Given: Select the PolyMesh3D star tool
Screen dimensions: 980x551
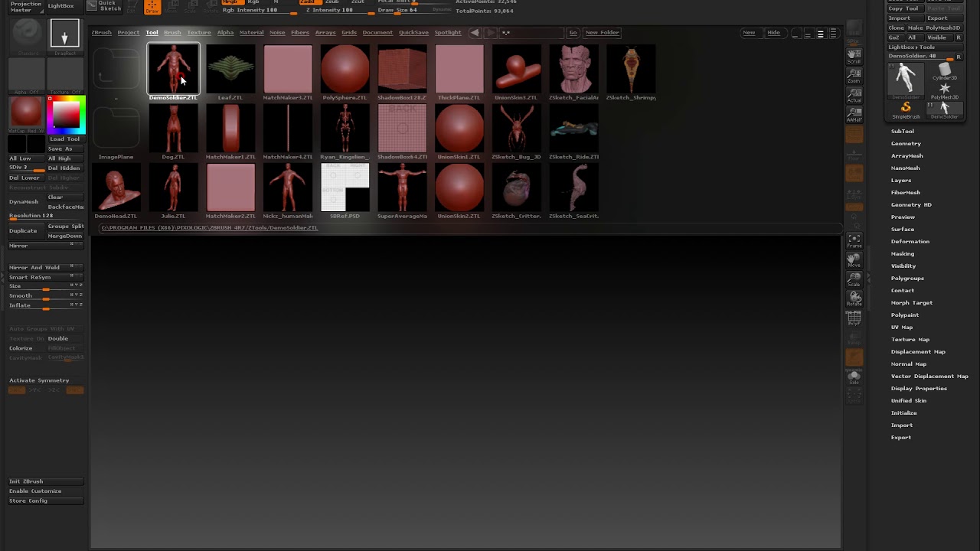Looking at the screenshot, I should pyautogui.click(x=944, y=91).
